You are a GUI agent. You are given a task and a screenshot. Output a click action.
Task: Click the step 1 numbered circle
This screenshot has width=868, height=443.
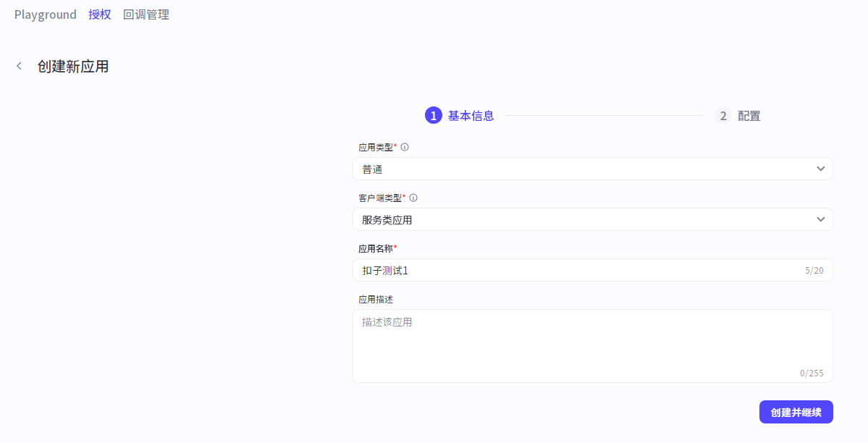click(433, 116)
